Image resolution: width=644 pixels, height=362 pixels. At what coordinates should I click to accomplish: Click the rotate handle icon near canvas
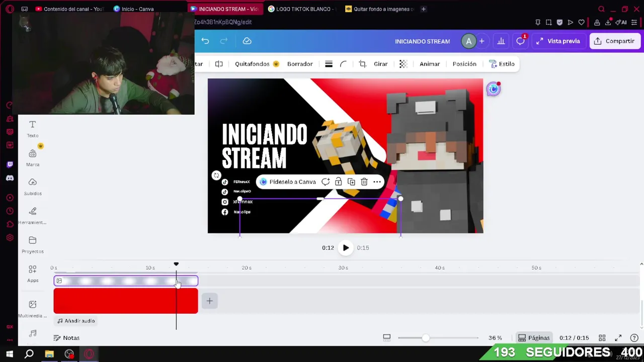point(216,175)
